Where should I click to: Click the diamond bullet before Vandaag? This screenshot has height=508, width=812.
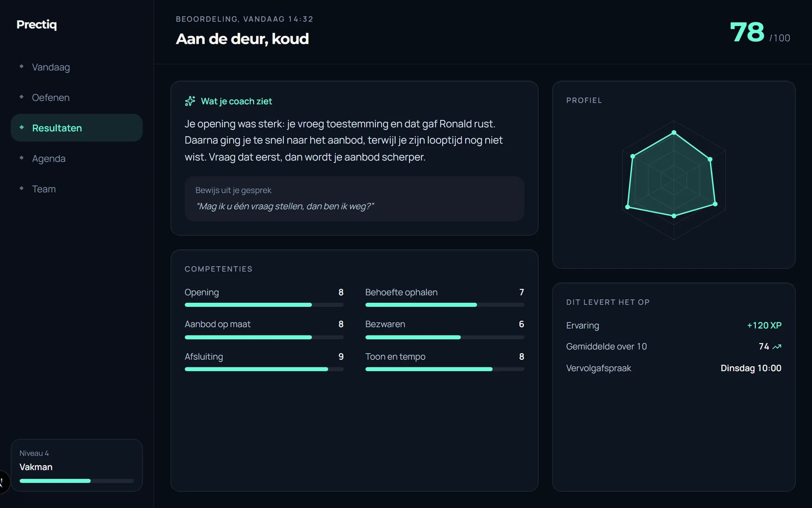tap(22, 66)
